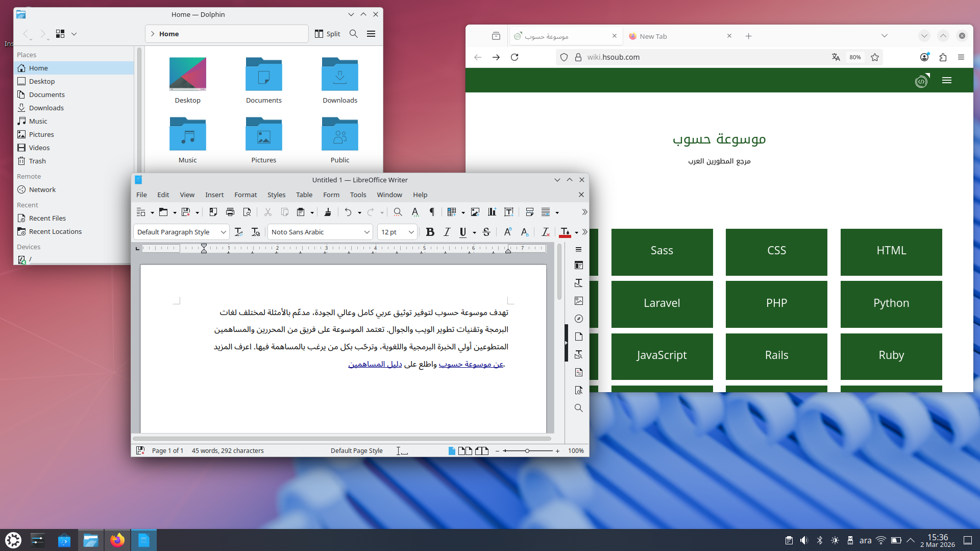Open the Format menu in Writer
This screenshot has width=980, height=551.
(245, 195)
